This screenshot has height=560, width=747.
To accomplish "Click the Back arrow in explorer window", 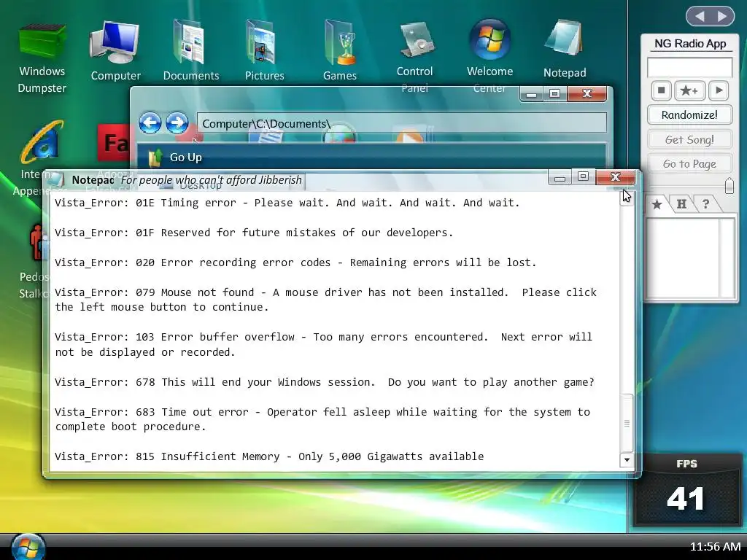I will (x=150, y=122).
